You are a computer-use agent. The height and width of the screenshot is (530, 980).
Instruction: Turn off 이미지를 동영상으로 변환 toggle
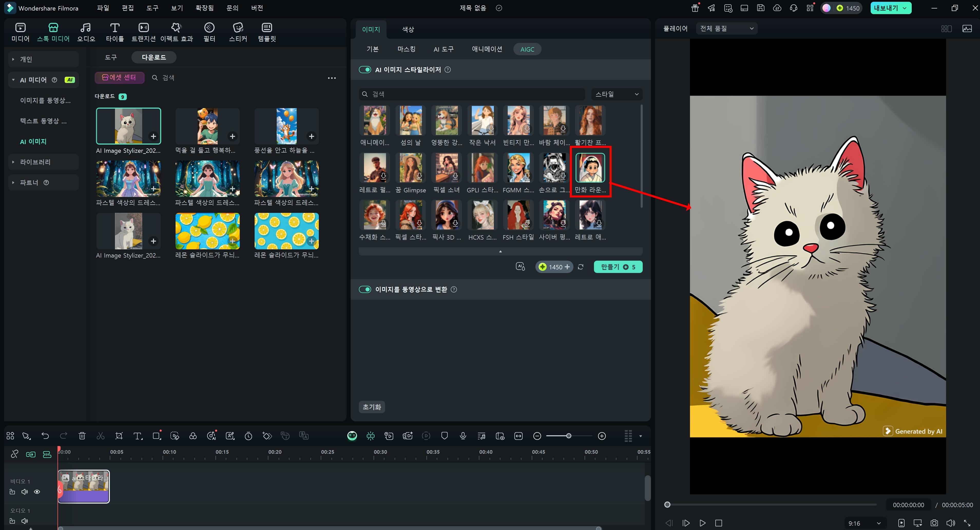365,290
